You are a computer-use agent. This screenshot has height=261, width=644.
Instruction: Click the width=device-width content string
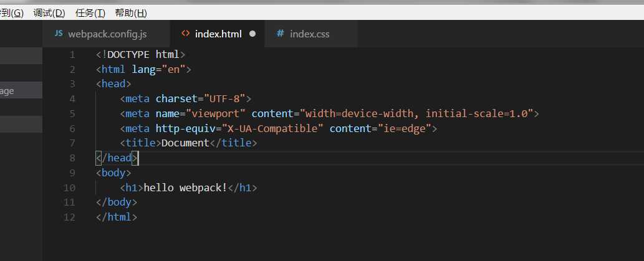pyautogui.click(x=416, y=113)
